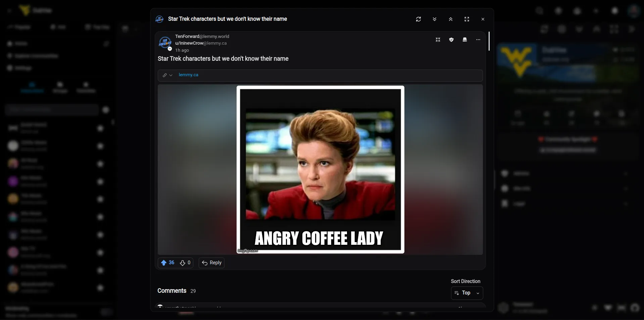Upvote the post with 36 votes
The width and height of the screenshot is (644, 320).
(167, 263)
